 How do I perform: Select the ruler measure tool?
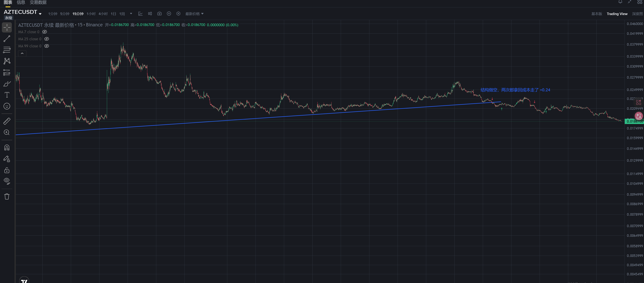click(7, 121)
